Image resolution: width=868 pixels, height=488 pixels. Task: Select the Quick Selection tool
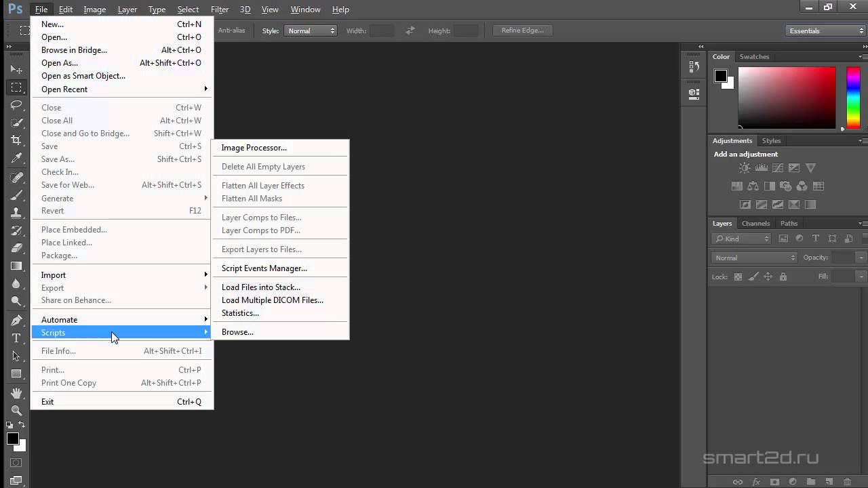16,123
